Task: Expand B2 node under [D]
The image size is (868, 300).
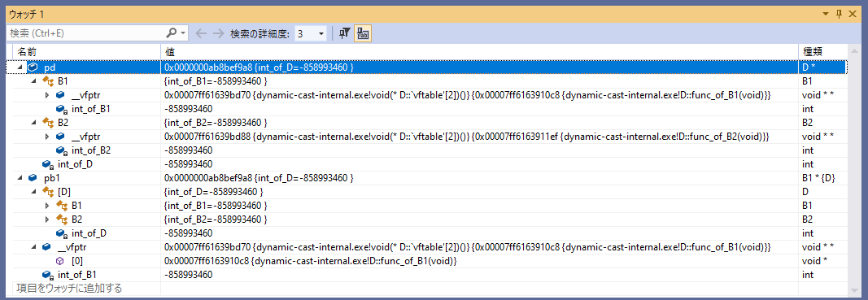Action: [x=47, y=220]
